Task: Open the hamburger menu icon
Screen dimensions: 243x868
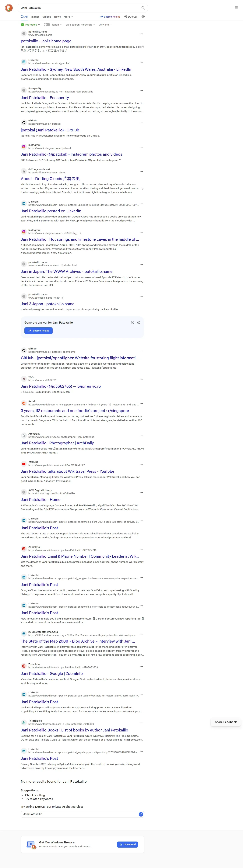Action: (236, 7)
